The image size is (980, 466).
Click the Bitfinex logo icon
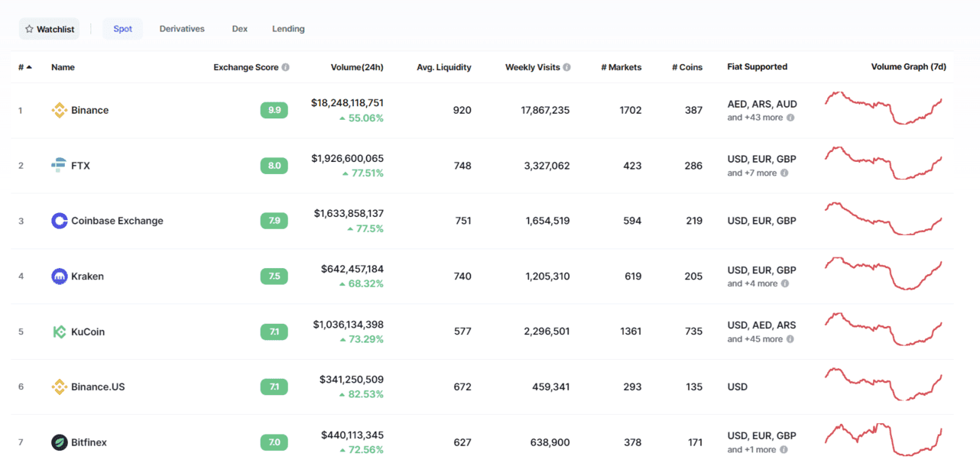coord(59,442)
